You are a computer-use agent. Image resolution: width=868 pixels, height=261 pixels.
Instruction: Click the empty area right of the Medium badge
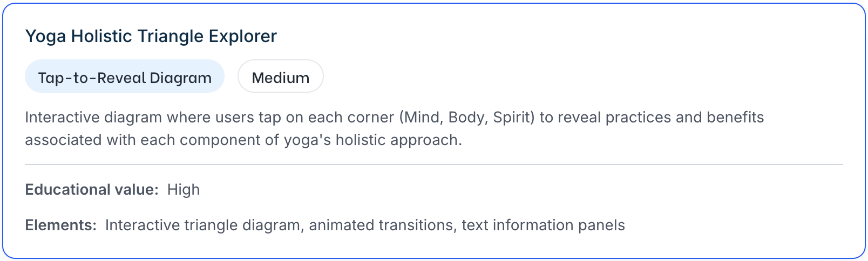tap(540, 78)
